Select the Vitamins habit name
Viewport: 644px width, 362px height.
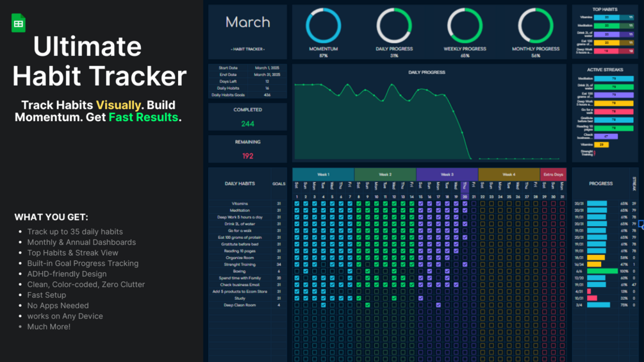pos(240,204)
